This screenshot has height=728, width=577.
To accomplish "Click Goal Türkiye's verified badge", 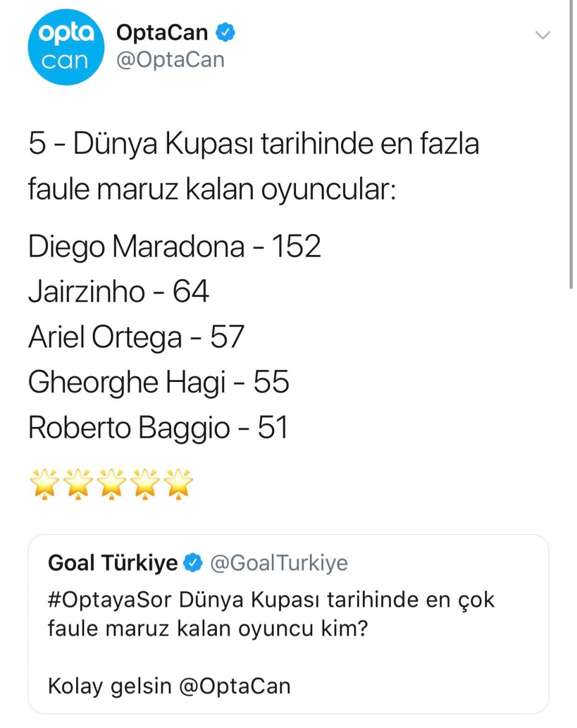I will (193, 562).
